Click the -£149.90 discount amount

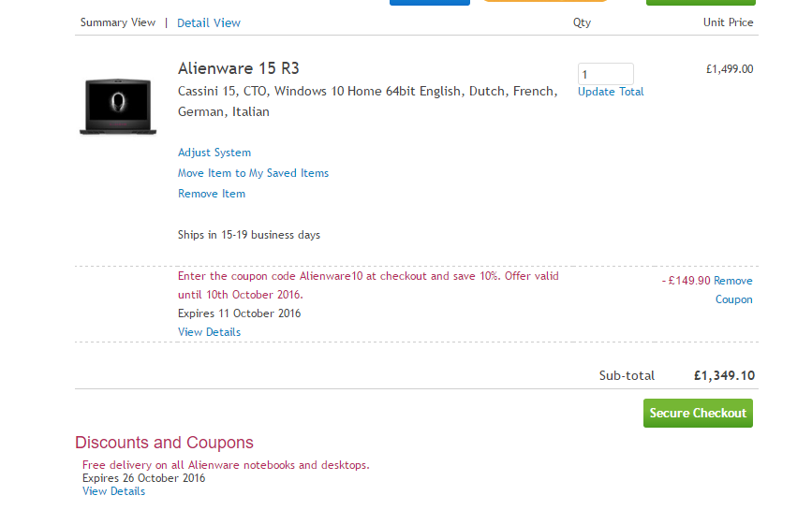(686, 281)
